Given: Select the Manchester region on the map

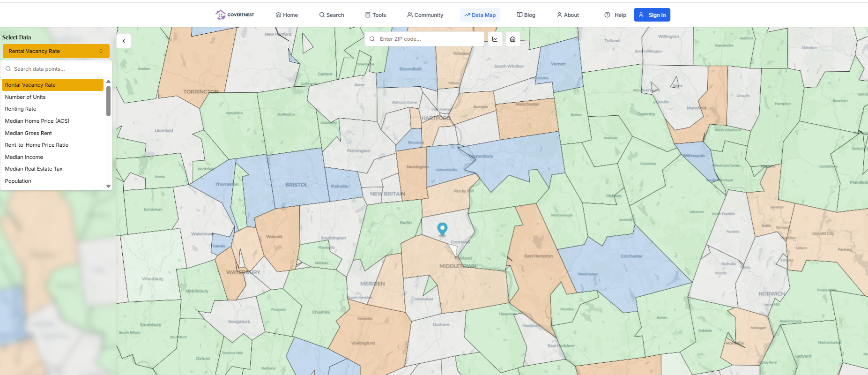Looking at the screenshot, I should 527,104.
